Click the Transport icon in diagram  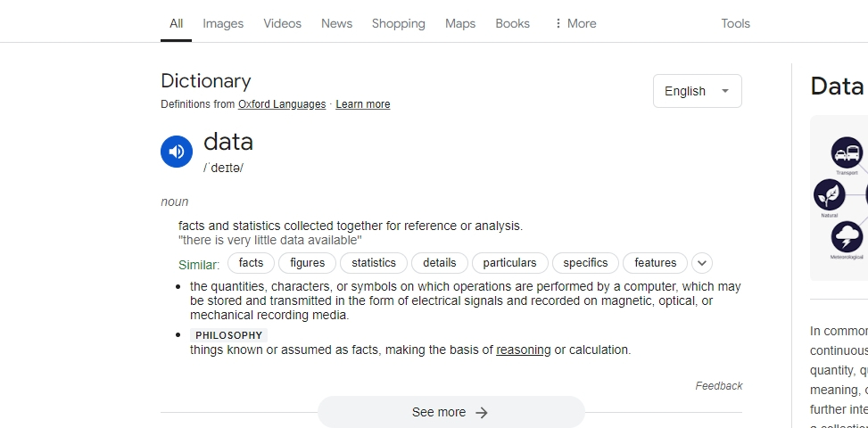coord(847,152)
